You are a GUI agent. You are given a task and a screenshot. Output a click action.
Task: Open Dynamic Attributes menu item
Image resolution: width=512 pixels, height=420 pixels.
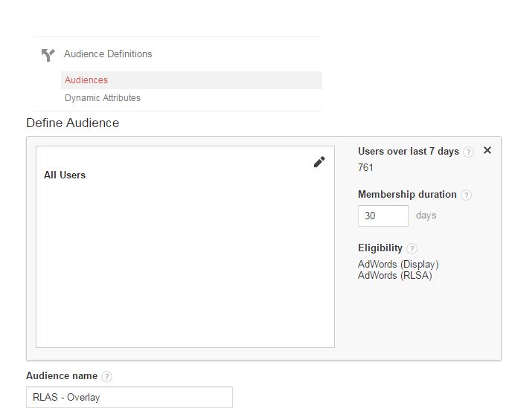click(x=103, y=98)
